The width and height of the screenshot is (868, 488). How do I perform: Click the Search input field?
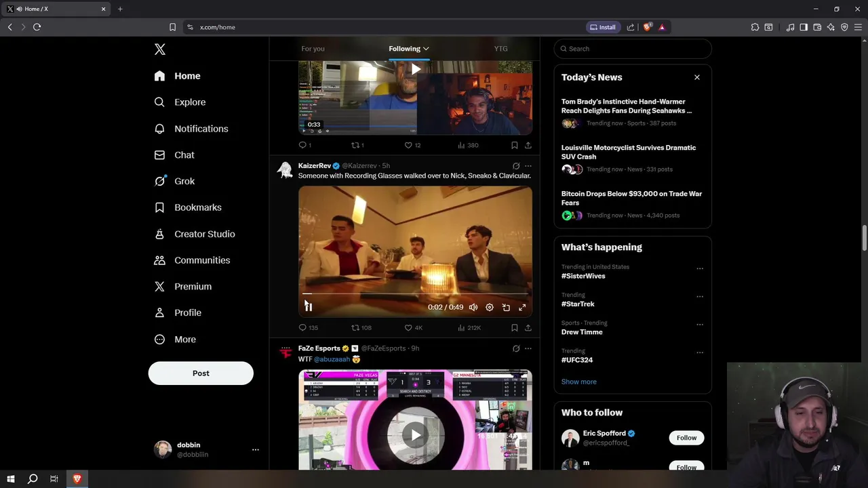pos(633,49)
